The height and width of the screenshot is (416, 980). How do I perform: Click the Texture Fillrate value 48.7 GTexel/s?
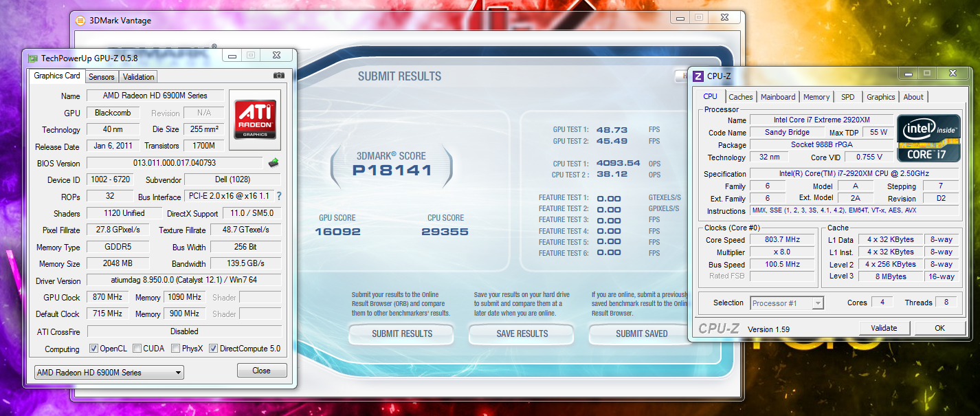click(245, 230)
